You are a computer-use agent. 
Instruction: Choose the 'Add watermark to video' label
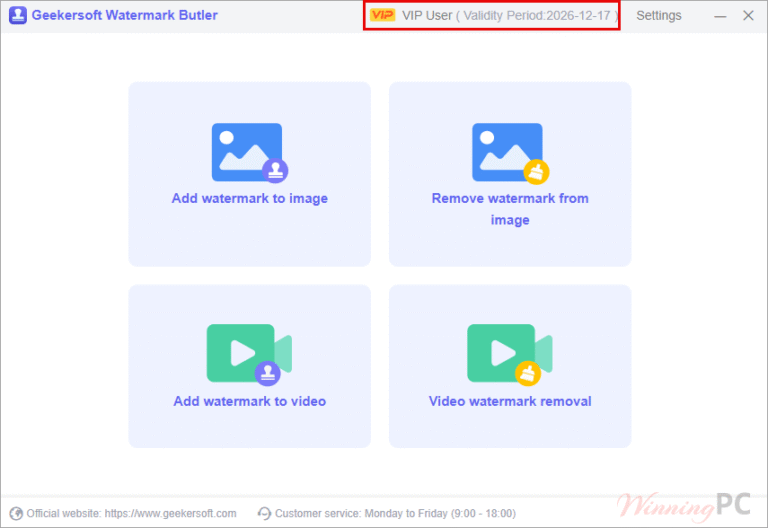[249, 401]
